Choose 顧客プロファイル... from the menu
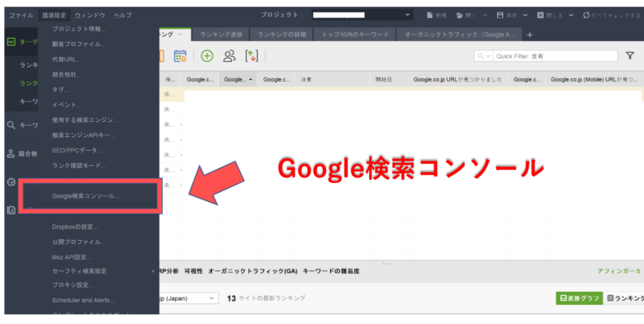Image resolution: width=644 pixels, height=324 pixels. [x=79, y=45]
